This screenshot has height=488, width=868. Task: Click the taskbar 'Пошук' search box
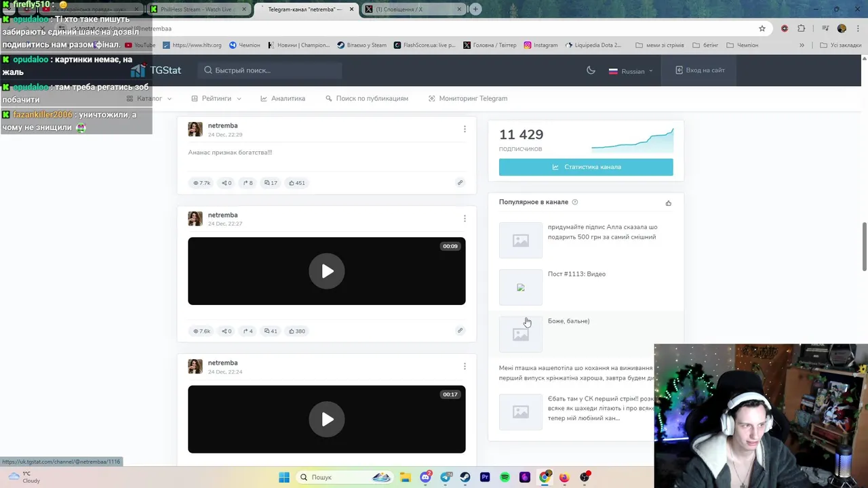coord(346,477)
